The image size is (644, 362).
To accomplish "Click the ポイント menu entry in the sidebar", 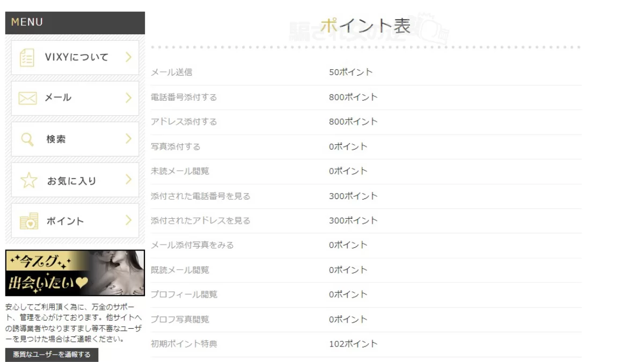I will 75,220.
